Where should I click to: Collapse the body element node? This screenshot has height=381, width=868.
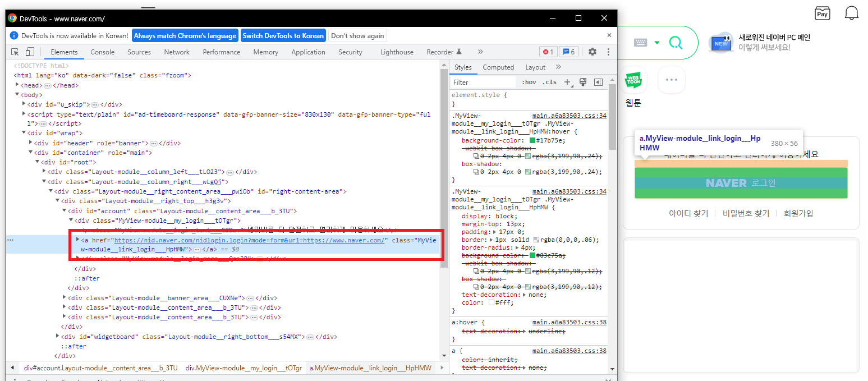[x=18, y=95]
